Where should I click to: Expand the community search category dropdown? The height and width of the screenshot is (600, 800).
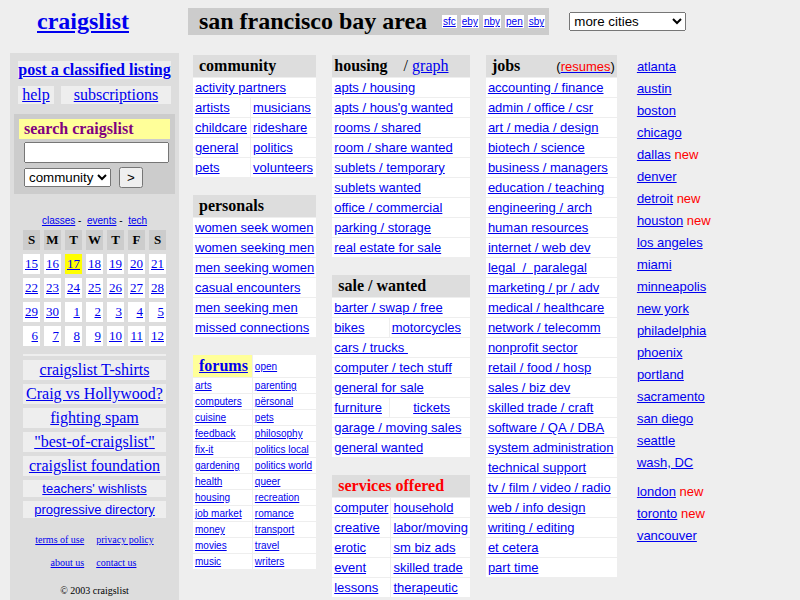coord(67,178)
